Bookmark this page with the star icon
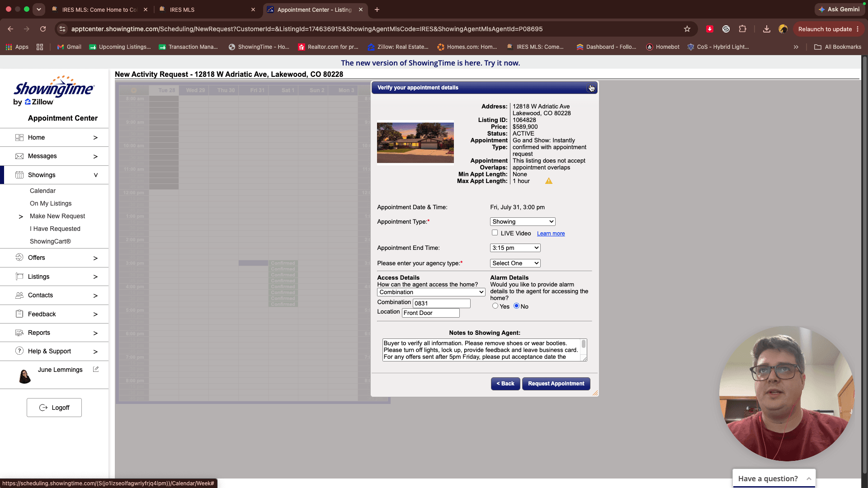This screenshot has height=488, width=868. (687, 29)
